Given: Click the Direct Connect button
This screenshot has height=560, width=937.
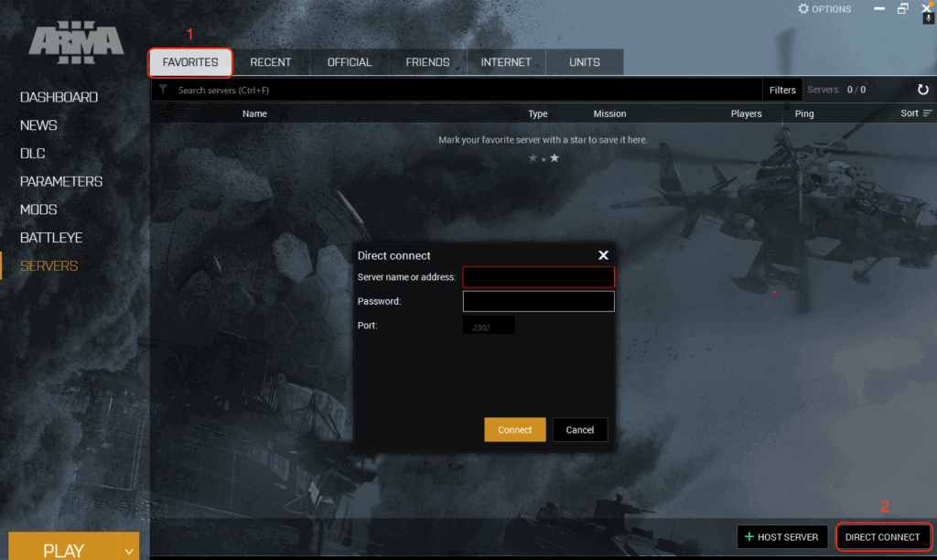Looking at the screenshot, I should click(x=883, y=537).
